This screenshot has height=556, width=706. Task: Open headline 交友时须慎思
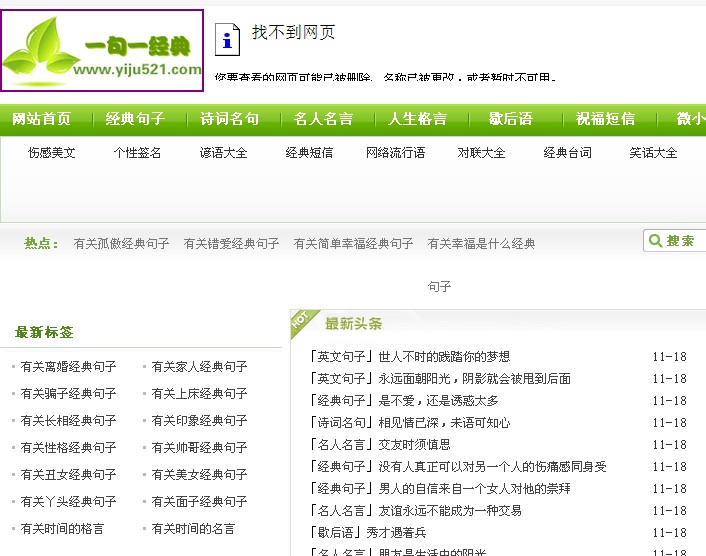(415, 445)
